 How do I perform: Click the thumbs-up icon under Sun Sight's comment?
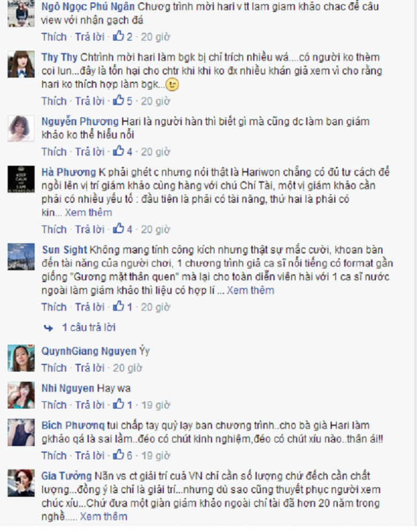(x=118, y=306)
